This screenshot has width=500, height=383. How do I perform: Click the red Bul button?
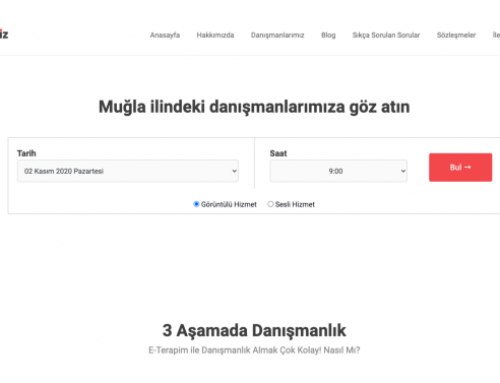pyautogui.click(x=460, y=167)
